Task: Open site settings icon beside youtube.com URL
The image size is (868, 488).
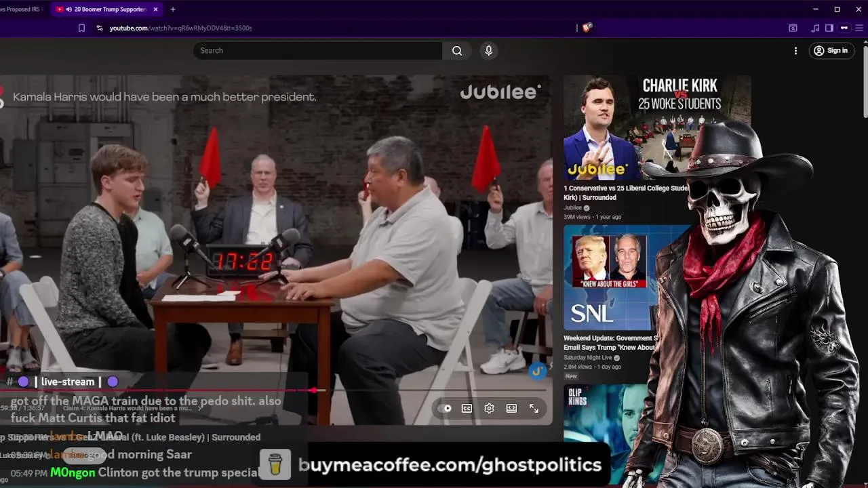Action: (100, 28)
